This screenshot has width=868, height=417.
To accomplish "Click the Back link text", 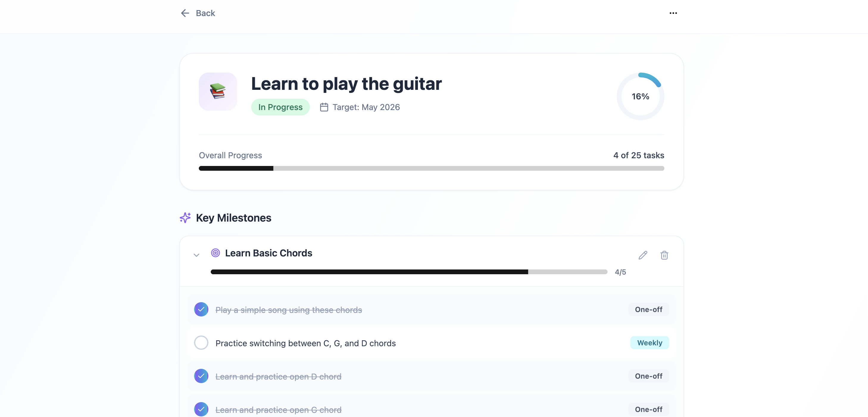I will tap(205, 13).
